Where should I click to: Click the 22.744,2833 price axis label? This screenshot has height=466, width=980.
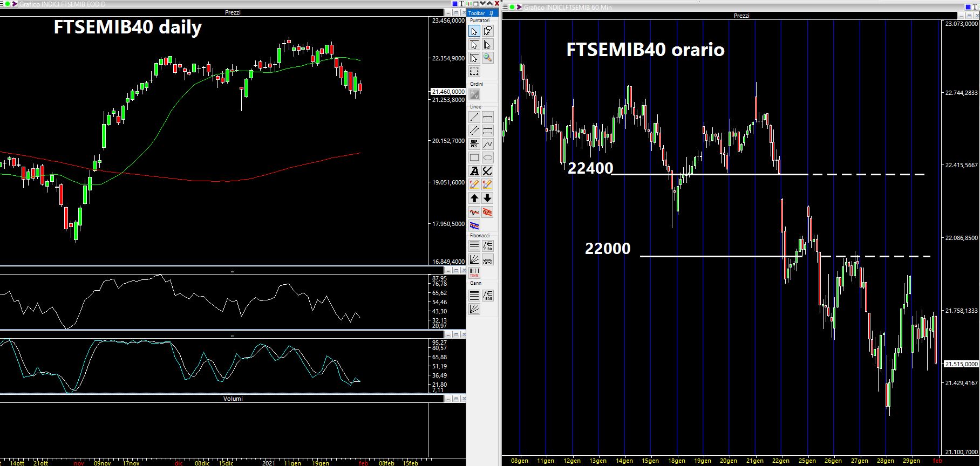click(961, 93)
